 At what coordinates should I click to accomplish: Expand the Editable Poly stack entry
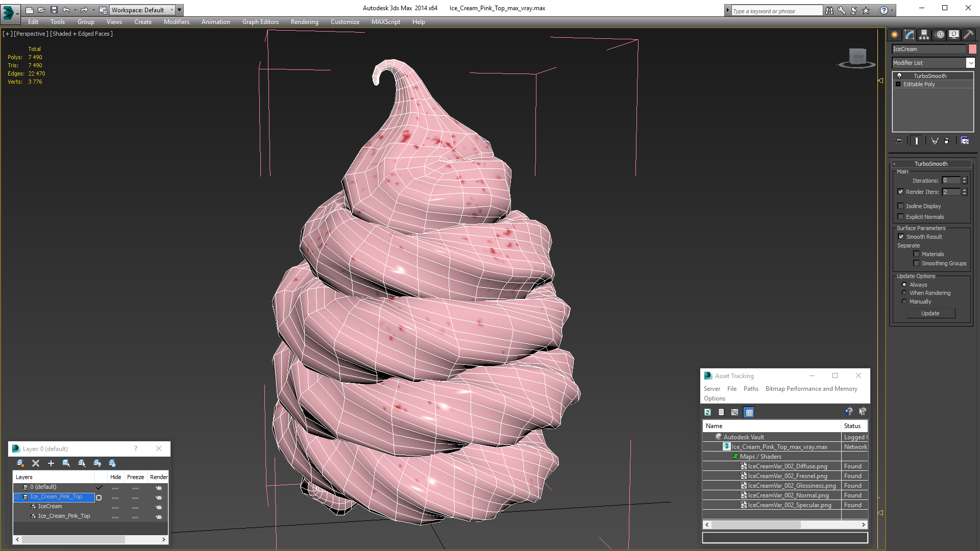coord(898,84)
